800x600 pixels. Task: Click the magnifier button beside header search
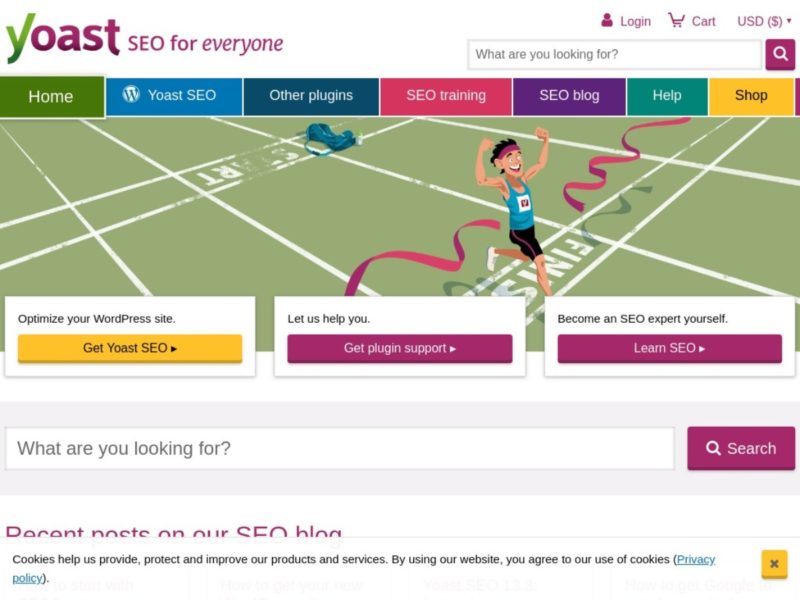click(780, 54)
